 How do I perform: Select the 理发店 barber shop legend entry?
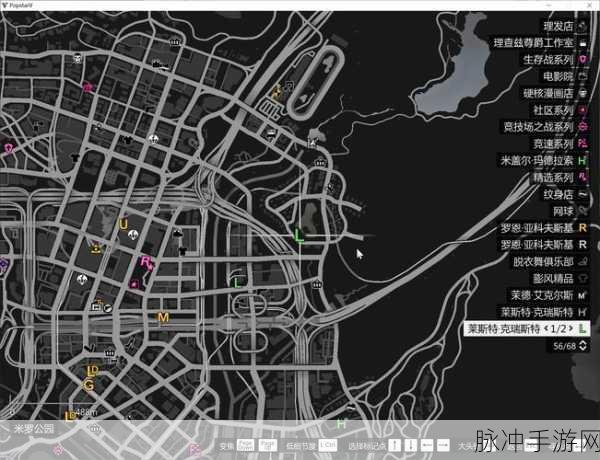tap(566, 26)
